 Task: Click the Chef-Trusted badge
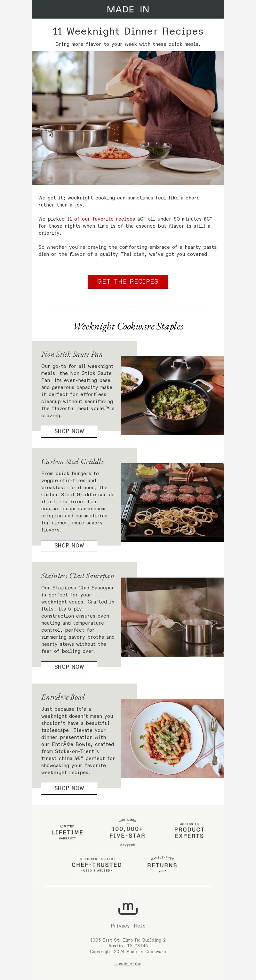[x=97, y=864]
